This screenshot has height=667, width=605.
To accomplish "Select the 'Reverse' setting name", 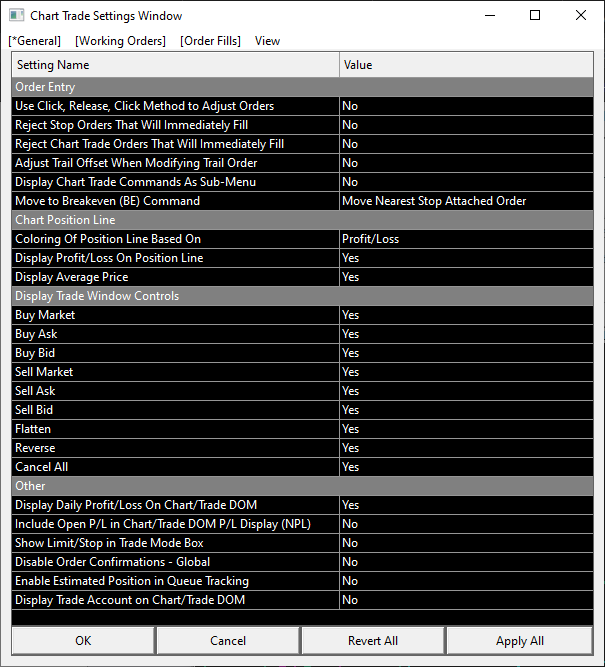I will click(x=175, y=448).
